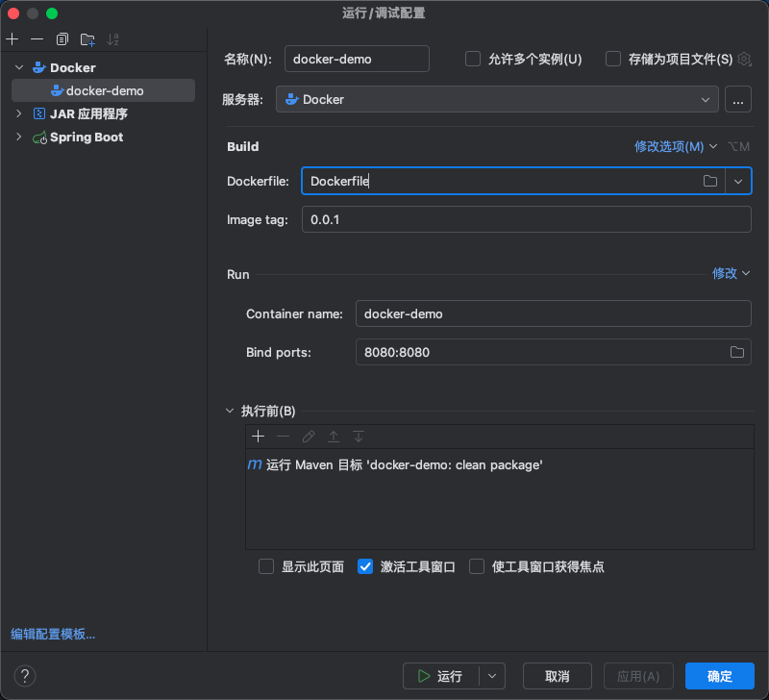Image resolution: width=769 pixels, height=700 pixels.
Task: Click the 确定 button
Action: [719, 676]
